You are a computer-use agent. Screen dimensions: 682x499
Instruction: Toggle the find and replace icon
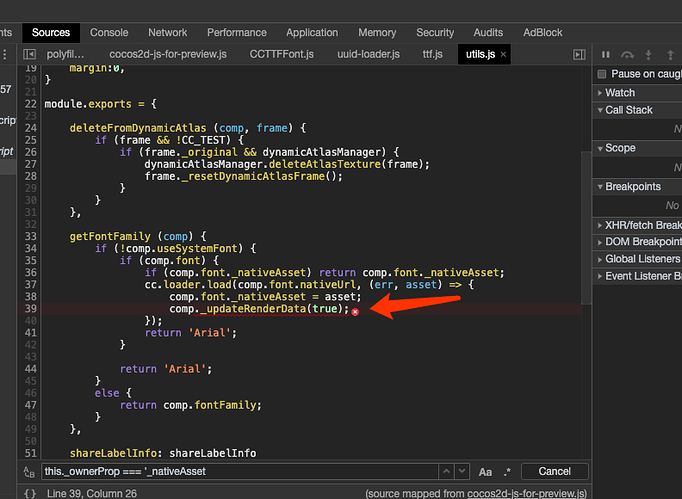point(29,472)
